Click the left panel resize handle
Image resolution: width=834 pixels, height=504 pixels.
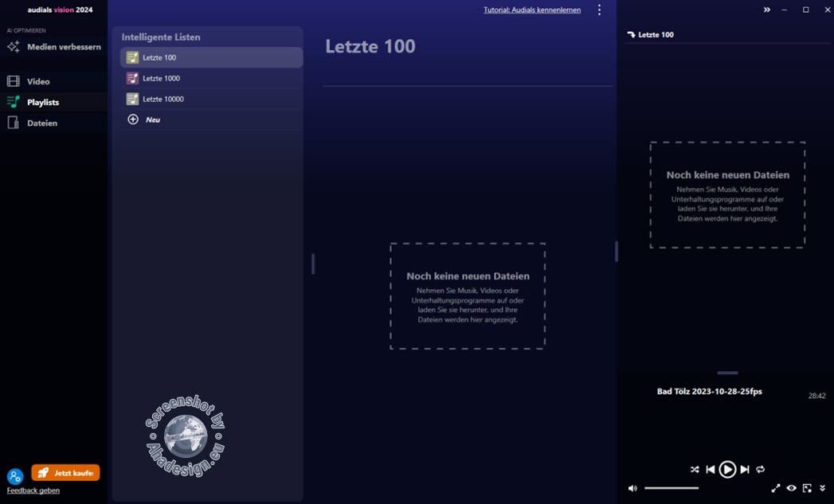313,264
